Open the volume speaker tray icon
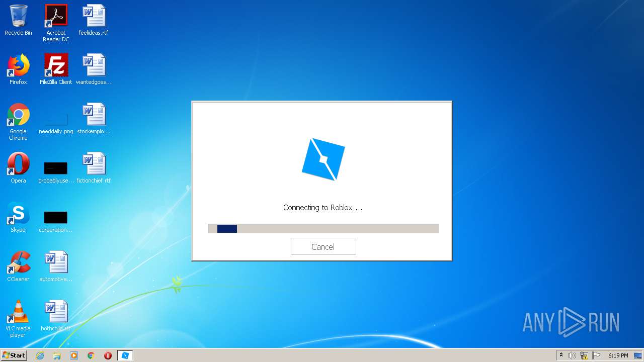Image resolution: width=644 pixels, height=362 pixels. [572, 355]
